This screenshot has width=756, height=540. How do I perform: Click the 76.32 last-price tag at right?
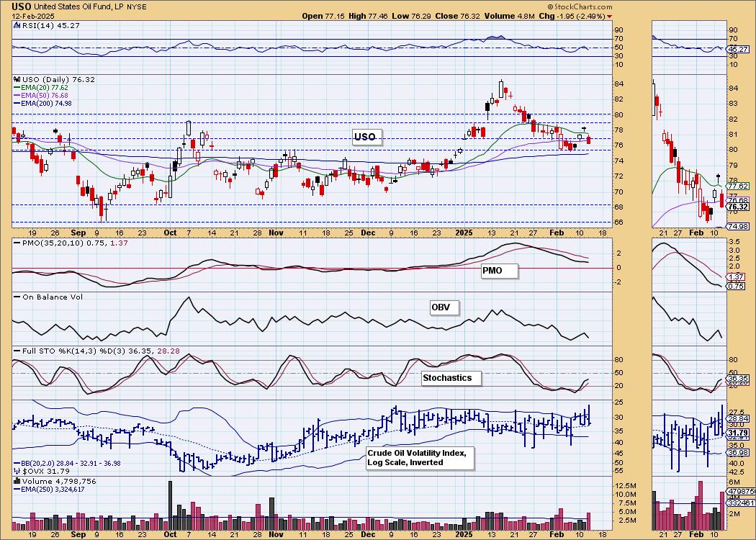(739, 207)
